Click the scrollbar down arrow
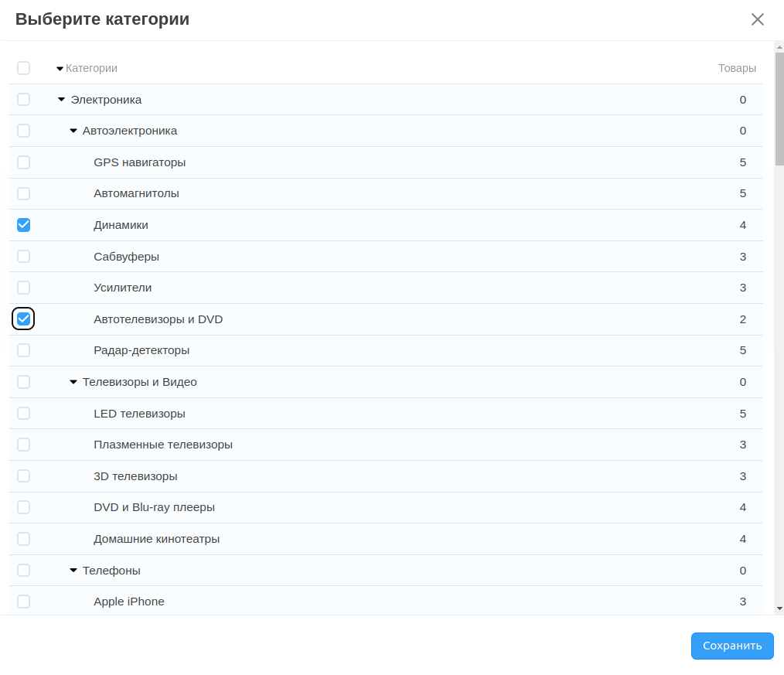The image size is (784, 675). 779,609
